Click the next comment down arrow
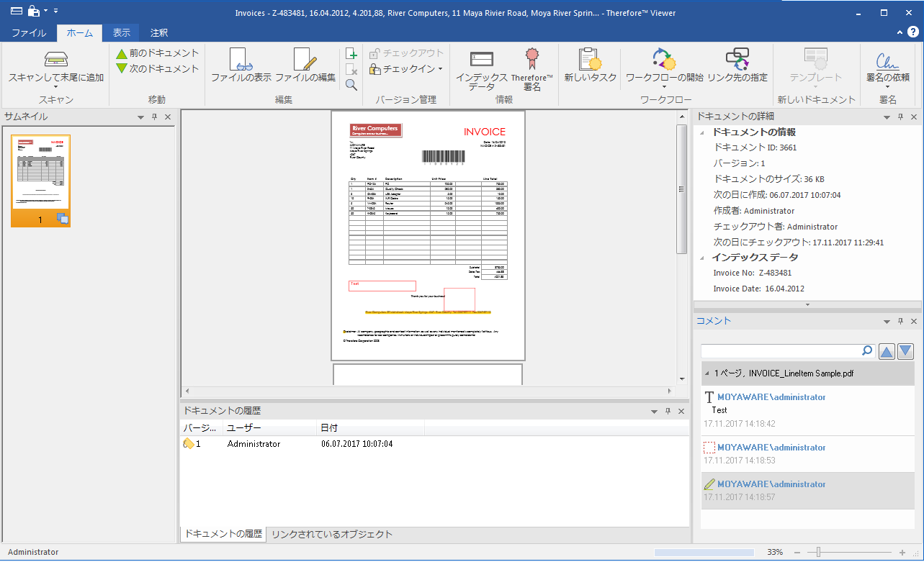924x562 pixels. tap(905, 351)
